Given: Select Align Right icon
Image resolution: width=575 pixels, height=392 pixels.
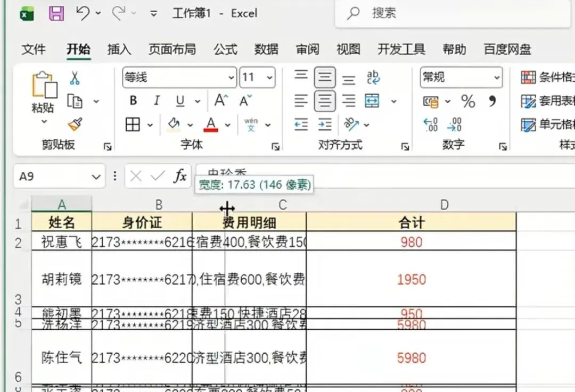Looking at the screenshot, I should point(348,101).
